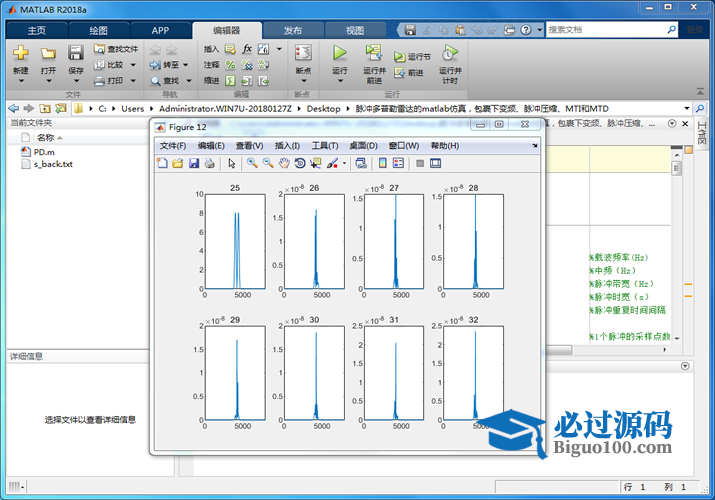
Task: Toggle the insert colorbar button
Action: 382,163
